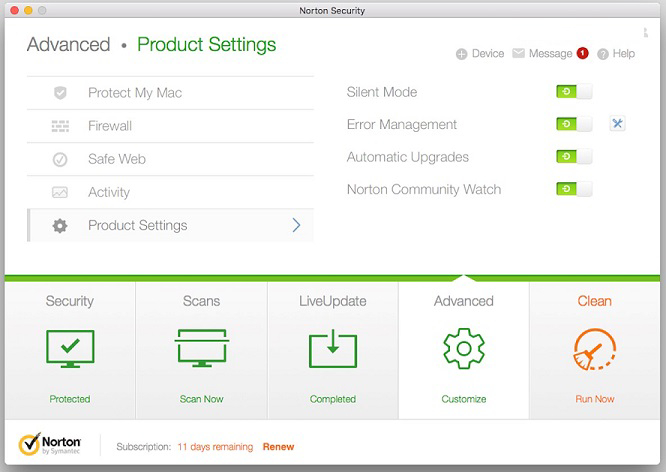The height and width of the screenshot is (472, 666).
Task: Click the Renew subscription link
Action: tap(279, 447)
